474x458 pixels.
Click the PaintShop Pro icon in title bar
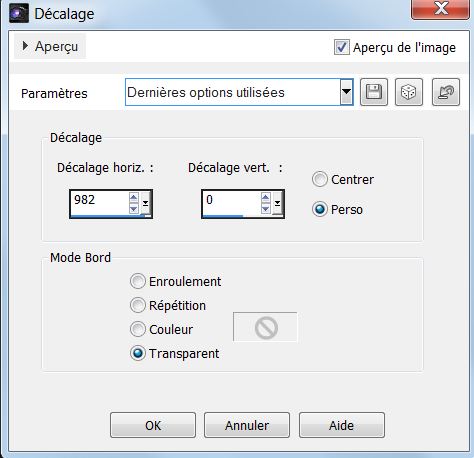click(x=19, y=13)
